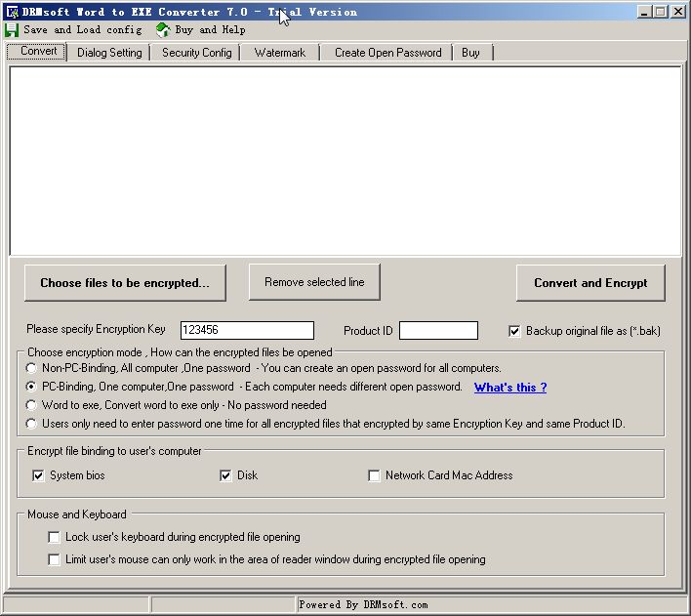Focus the Encryption Key input field
691x616 pixels.
(247, 330)
